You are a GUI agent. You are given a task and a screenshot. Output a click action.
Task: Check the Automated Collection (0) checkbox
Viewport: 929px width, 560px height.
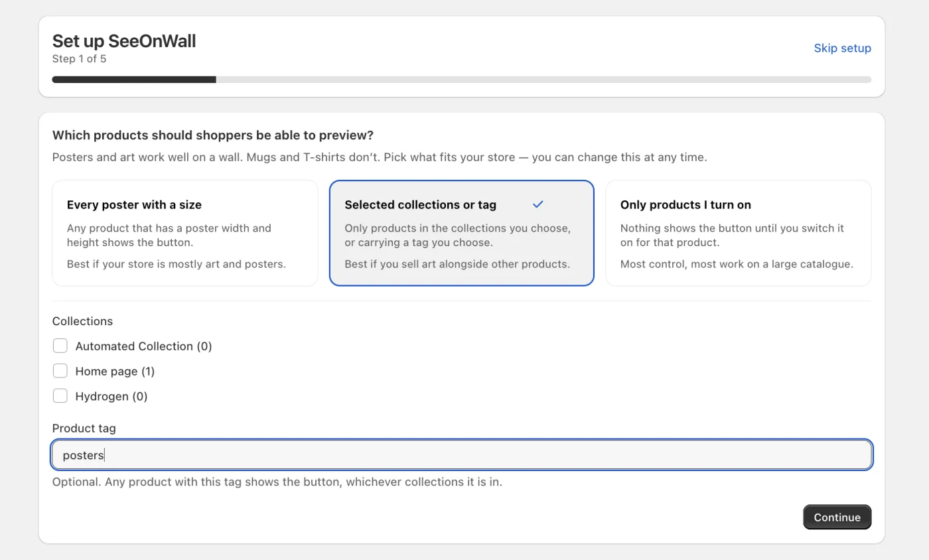[x=60, y=346]
